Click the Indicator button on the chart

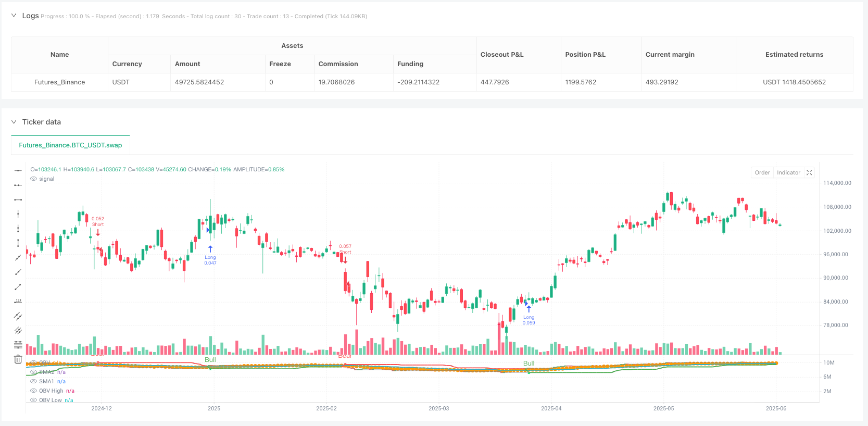pos(788,172)
